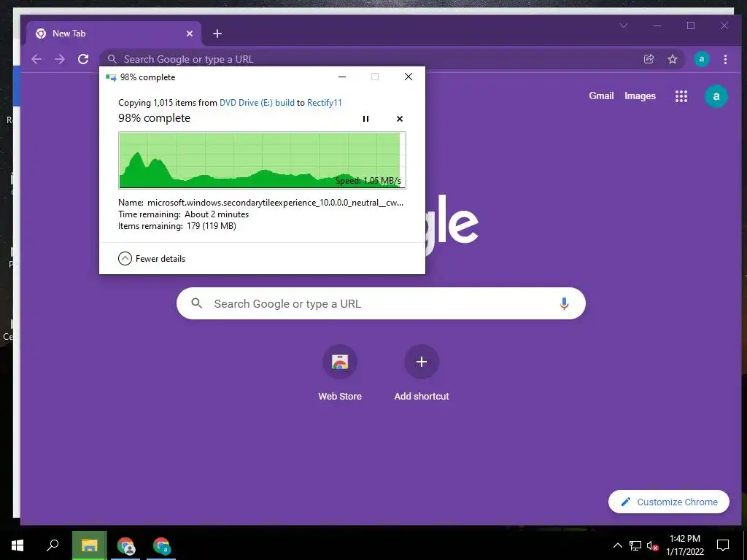Click the Customize Chrome button
747x560 pixels.
669,502
